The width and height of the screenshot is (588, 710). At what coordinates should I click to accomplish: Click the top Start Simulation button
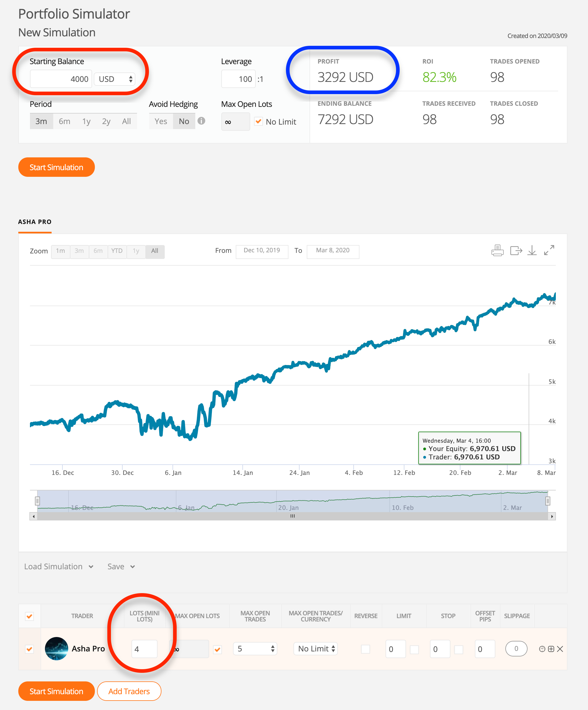pos(56,167)
